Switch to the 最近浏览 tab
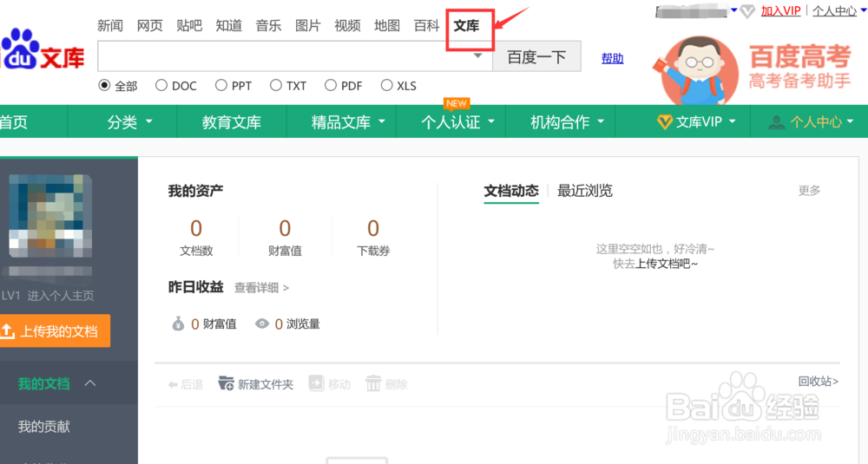 pos(584,192)
